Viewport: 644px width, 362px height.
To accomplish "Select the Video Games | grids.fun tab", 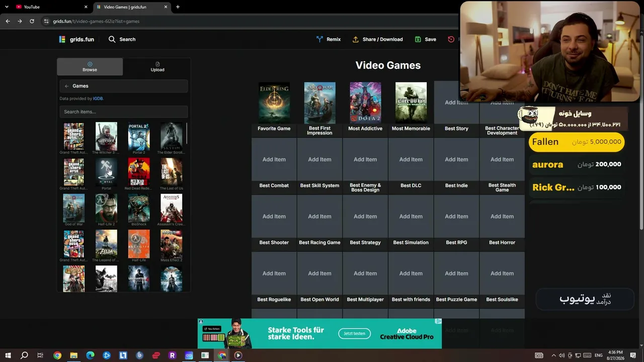I will tap(132, 7).
